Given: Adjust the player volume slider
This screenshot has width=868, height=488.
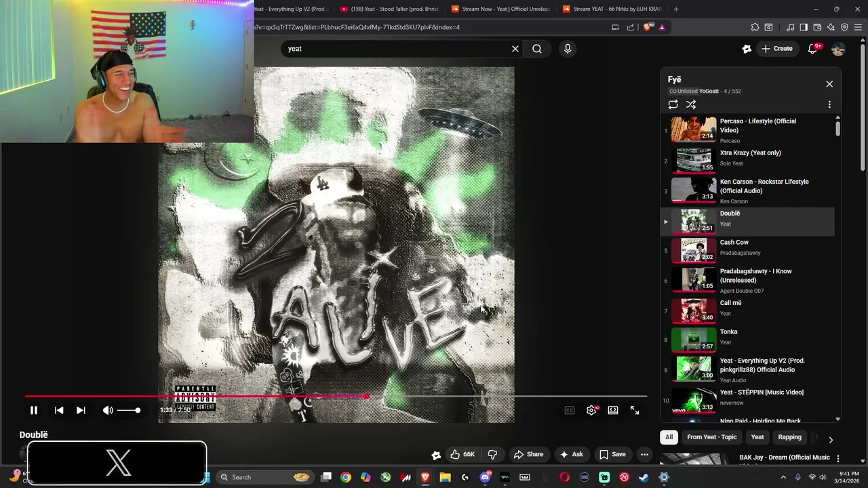Looking at the screenshot, I should pyautogui.click(x=128, y=410).
